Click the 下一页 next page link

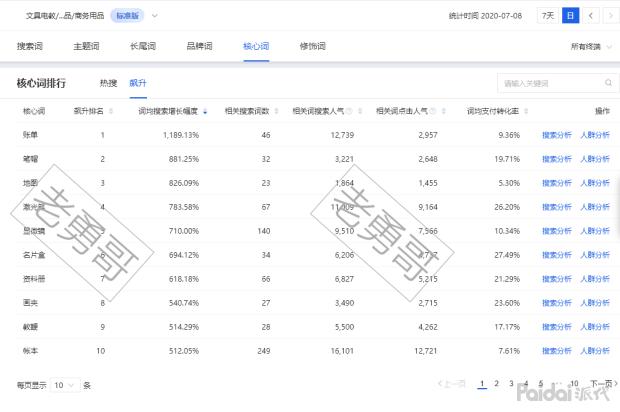coord(604,384)
